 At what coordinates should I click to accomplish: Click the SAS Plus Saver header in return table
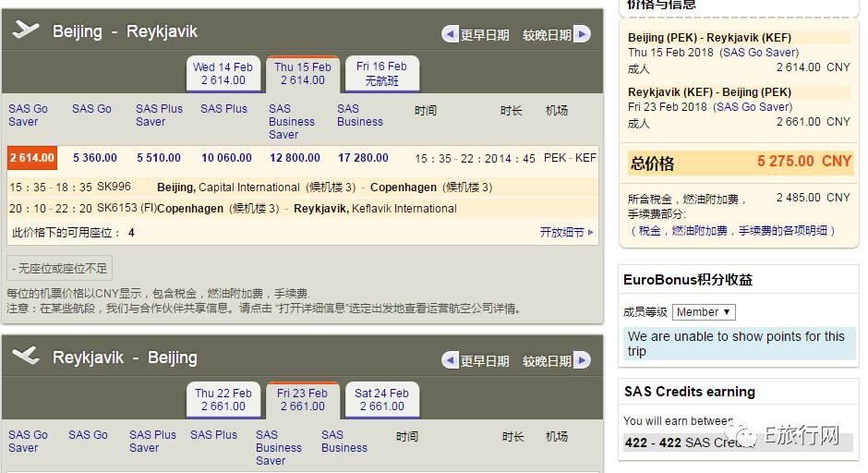[152, 442]
